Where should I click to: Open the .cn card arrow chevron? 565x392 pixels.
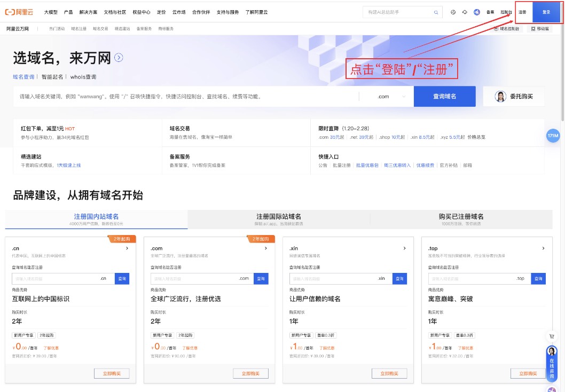[127, 248]
